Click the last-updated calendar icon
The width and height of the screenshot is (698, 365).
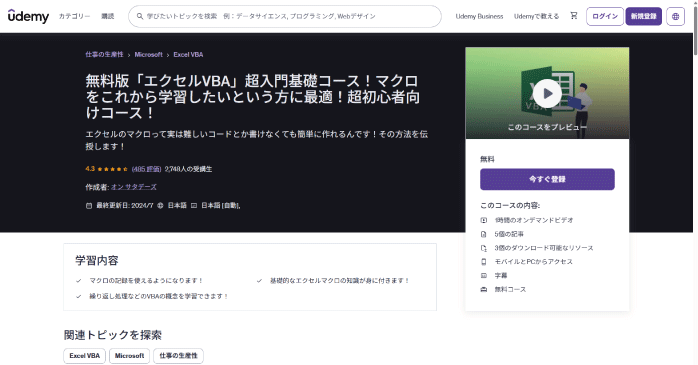[x=89, y=206]
